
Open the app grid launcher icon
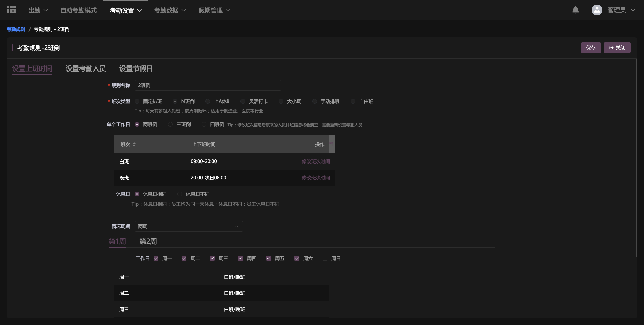click(11, 10)
